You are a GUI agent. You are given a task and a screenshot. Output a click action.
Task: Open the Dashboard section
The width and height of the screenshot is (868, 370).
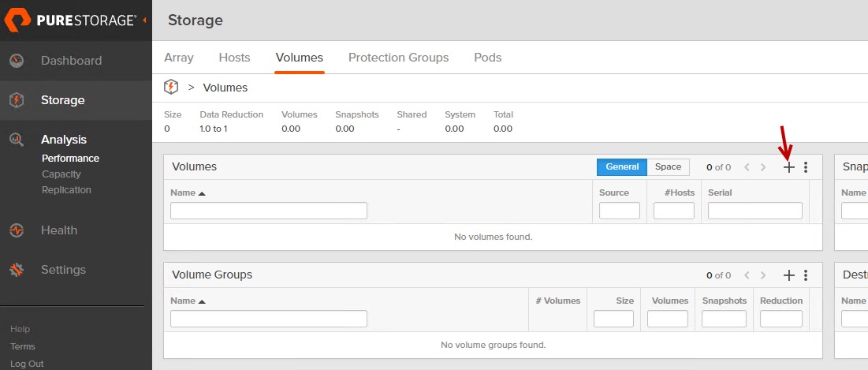pyautogui.click(x=72, y=61)
